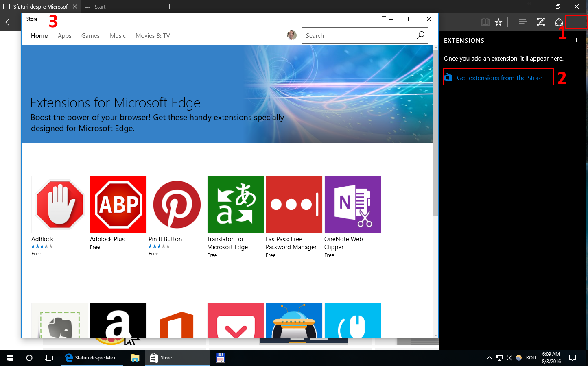
Task: Change the ROU input language
Action: 531,358
